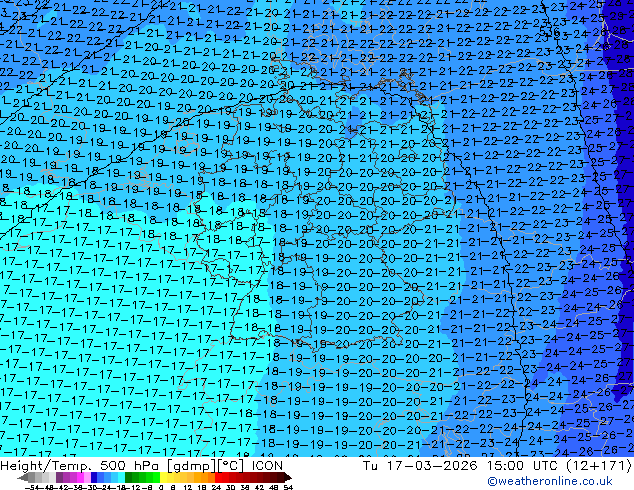Screen dimensions: 634x490
Task: Select the 'Tu 17-03-2026' date text
Action: 420,466
